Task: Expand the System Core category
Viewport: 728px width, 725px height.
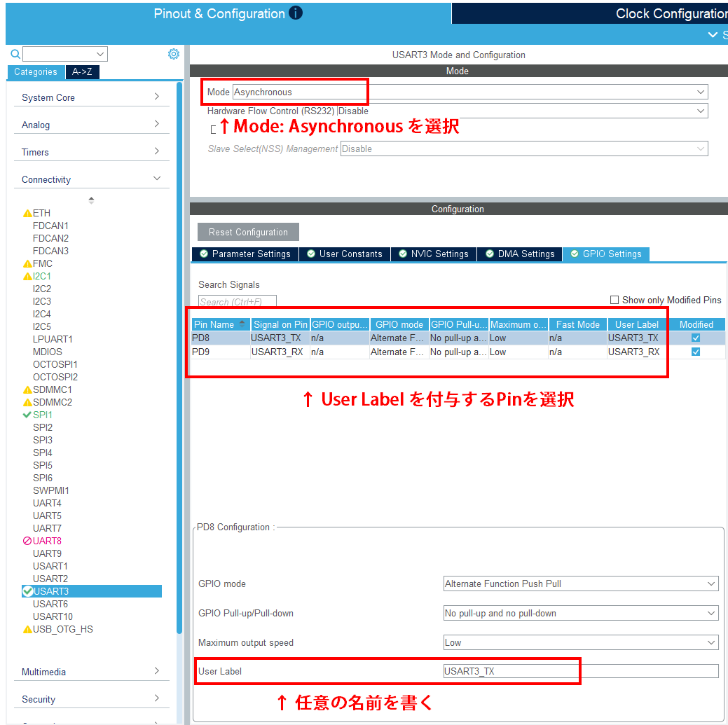Action: [91, 97]
